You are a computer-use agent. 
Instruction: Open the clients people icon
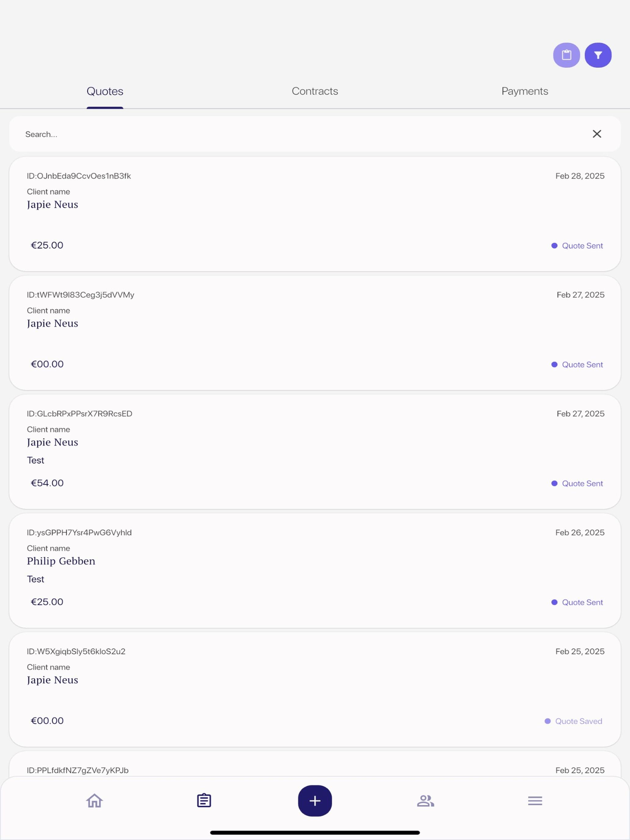[x=425, y=801]
